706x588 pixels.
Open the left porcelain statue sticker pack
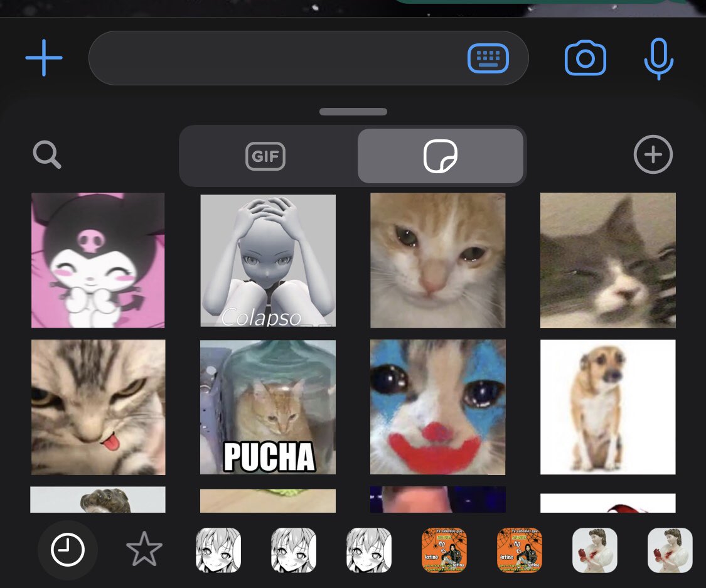tap(594, 550)
